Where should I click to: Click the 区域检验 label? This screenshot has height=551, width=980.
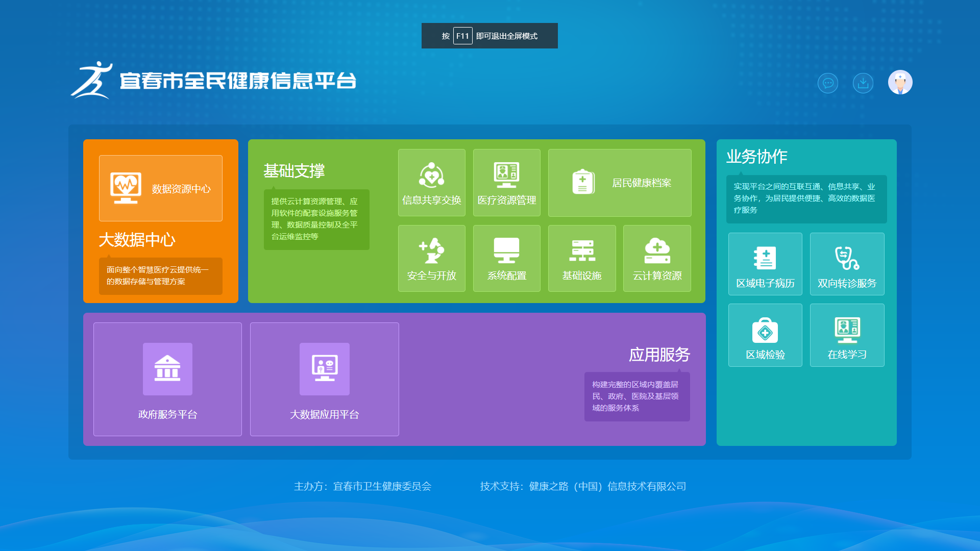point(765,355)
